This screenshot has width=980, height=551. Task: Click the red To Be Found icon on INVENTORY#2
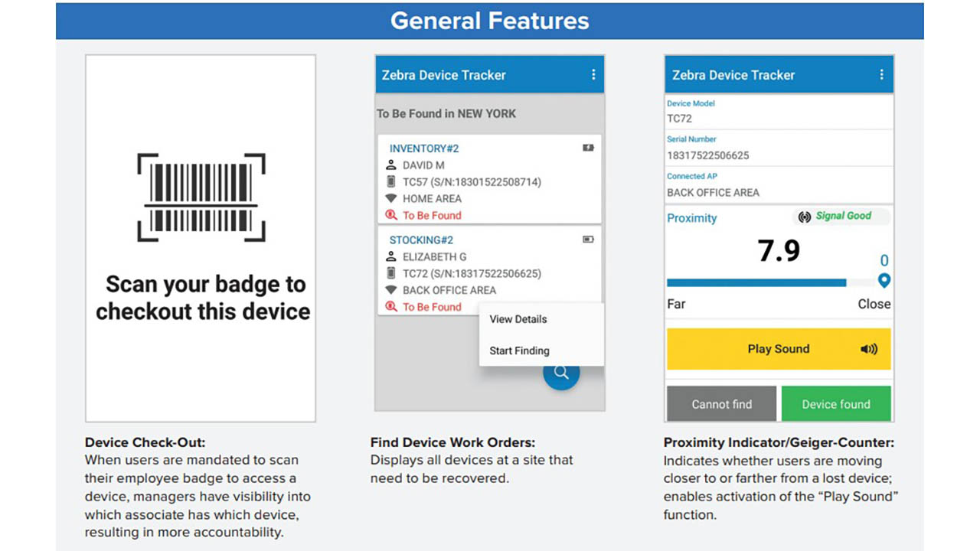(392, 215)
